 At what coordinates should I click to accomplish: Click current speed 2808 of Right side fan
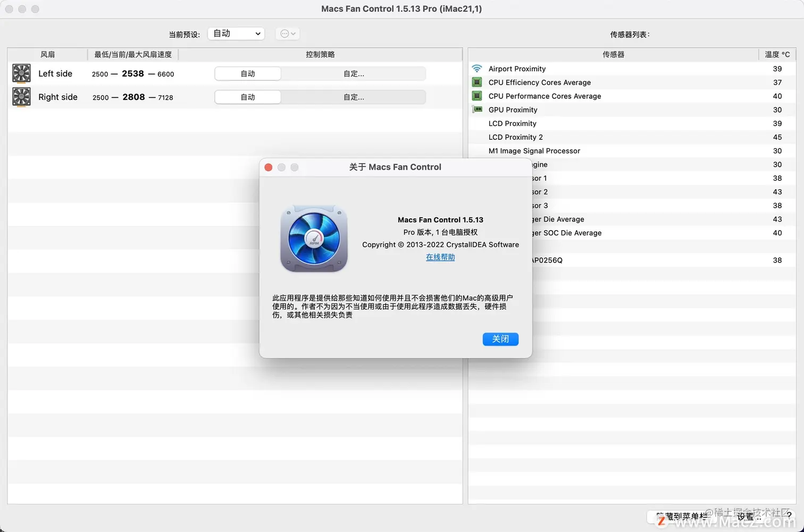click(x=133, y=97)
